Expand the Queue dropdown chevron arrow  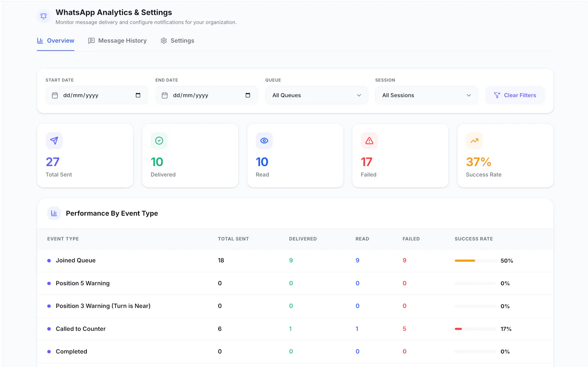[359, 95]
